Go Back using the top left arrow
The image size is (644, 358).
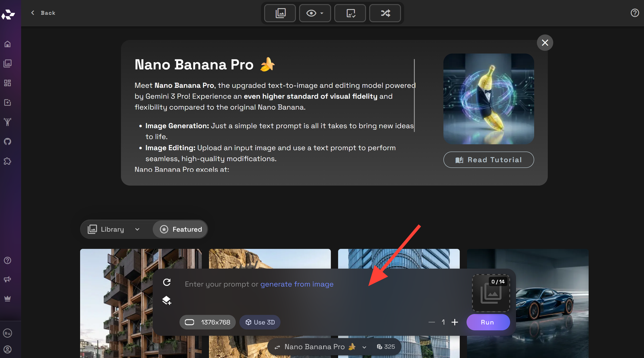click(x=43, y=13)
